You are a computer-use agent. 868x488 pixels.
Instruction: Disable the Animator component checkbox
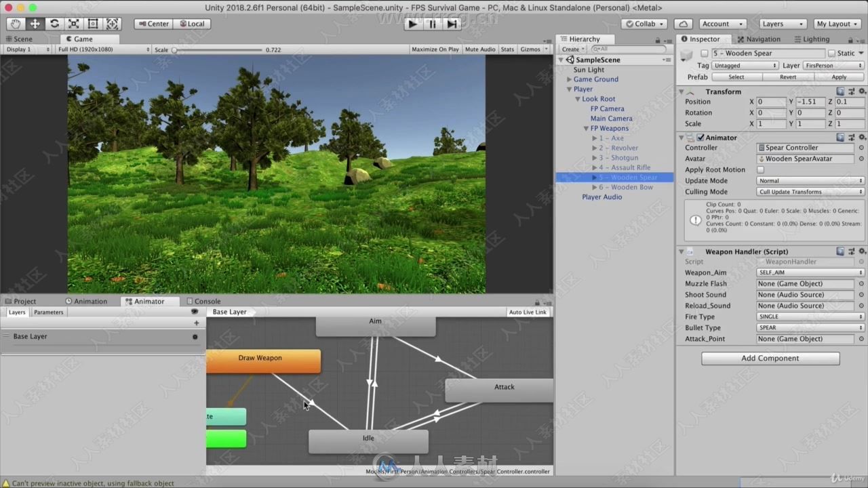tap(701, 138)
